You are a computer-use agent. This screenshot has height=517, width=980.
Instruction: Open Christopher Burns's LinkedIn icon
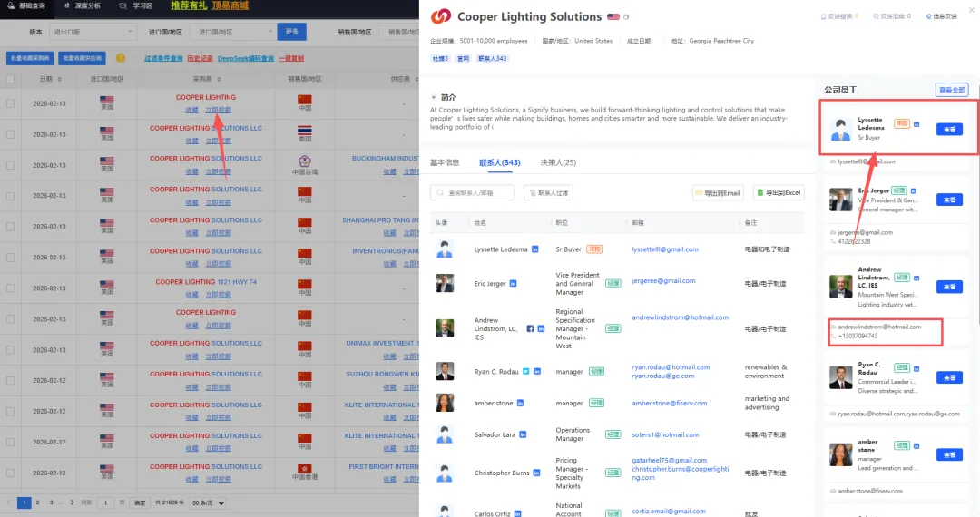pyautogui.click(x=536, y=473)
